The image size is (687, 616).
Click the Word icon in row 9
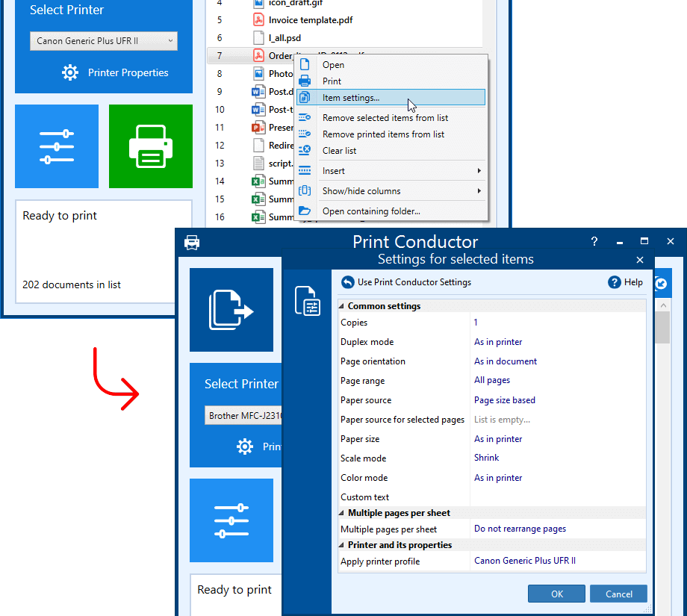tap(258, 92)
